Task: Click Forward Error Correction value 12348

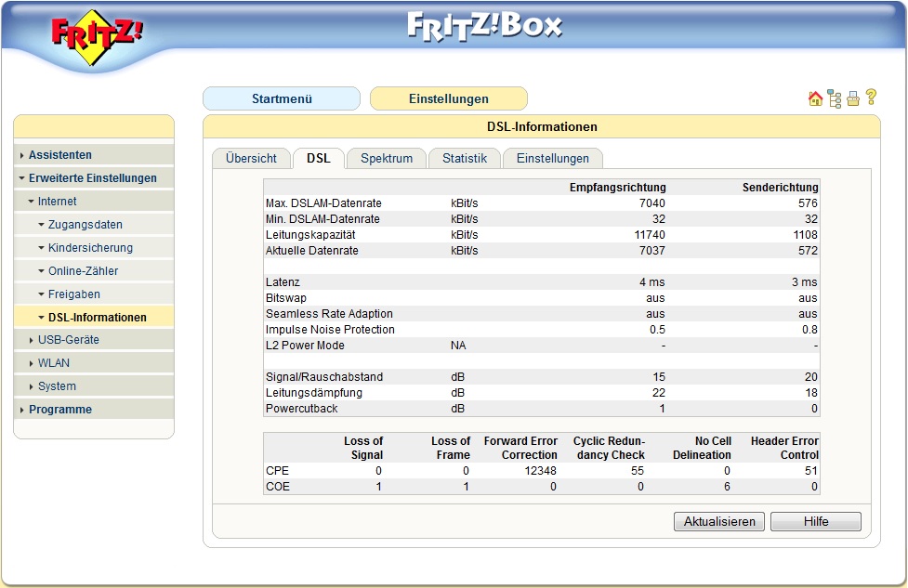Action: [x=540, y=471]
